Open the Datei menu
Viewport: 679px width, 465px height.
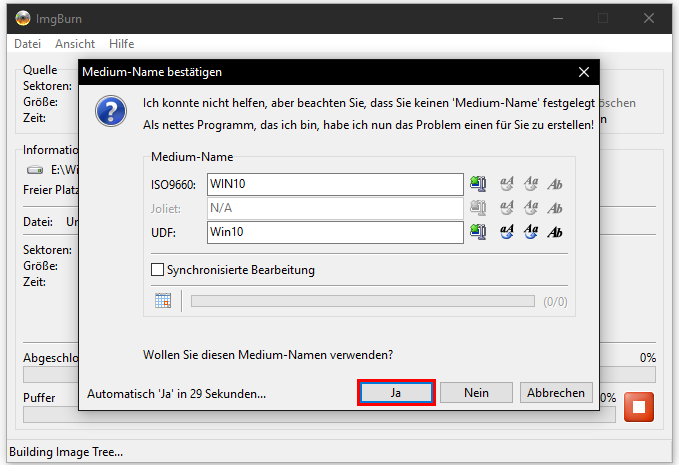[27, 44]
